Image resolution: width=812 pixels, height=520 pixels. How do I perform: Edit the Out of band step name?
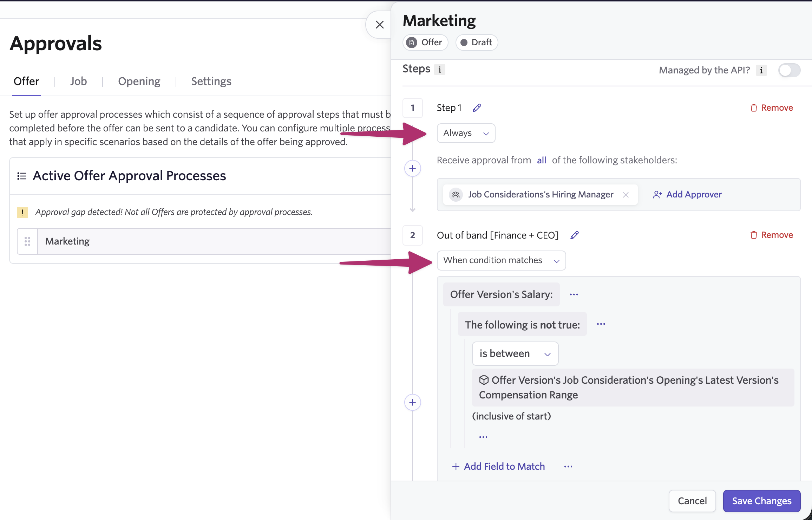[x=574, y=235]
